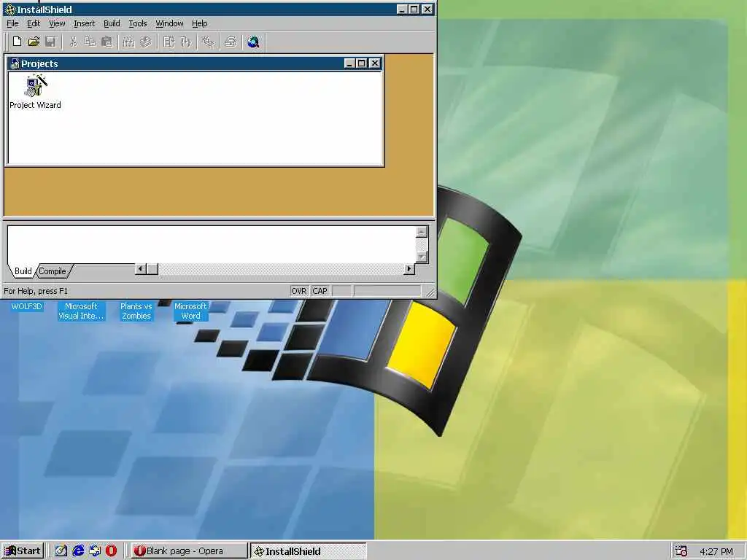Open the Build menu

pos(112,23)
